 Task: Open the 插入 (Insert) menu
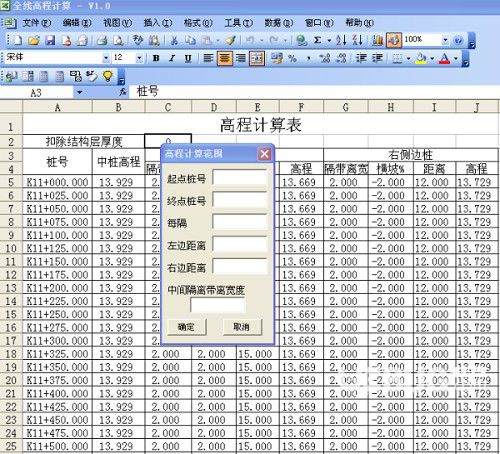point(158,23)
